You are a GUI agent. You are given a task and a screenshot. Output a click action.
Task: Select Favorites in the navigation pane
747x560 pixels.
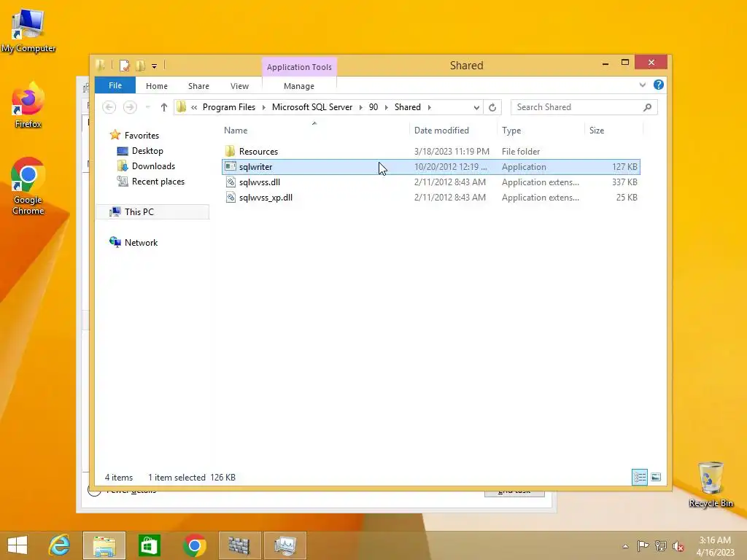[x=142, y=135]
